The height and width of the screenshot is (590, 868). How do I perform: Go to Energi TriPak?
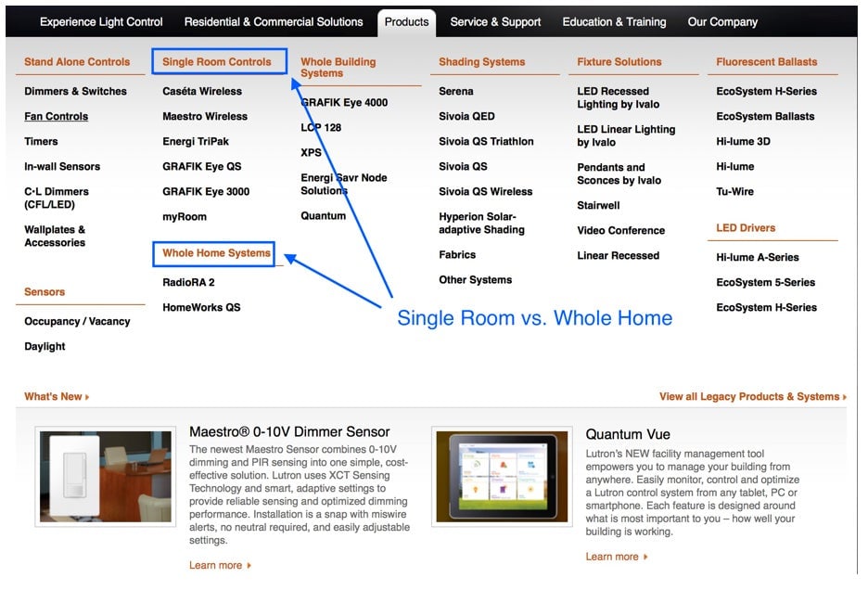(196, 141)
